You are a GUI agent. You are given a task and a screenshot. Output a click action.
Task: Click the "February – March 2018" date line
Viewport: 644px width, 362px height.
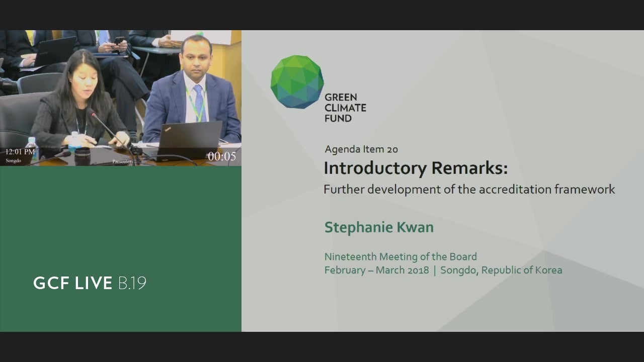(x=376, y=270)
